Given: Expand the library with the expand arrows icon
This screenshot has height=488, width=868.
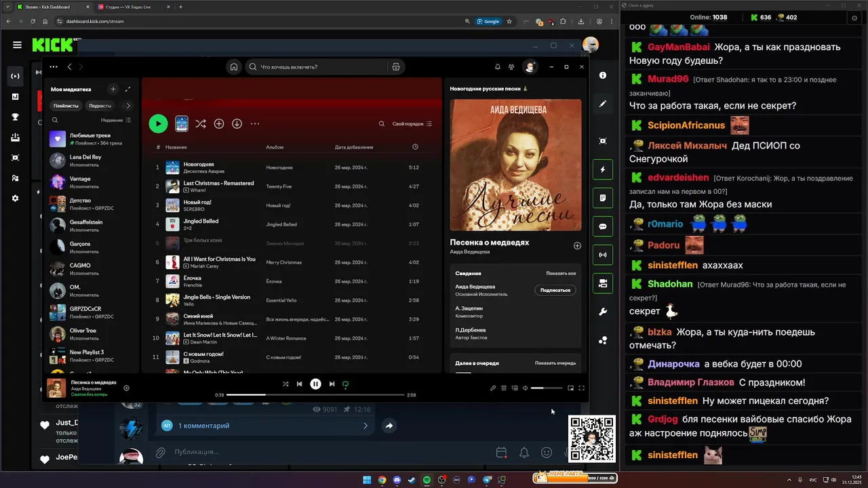Looking at the screenshot, I should coord(127,89).
